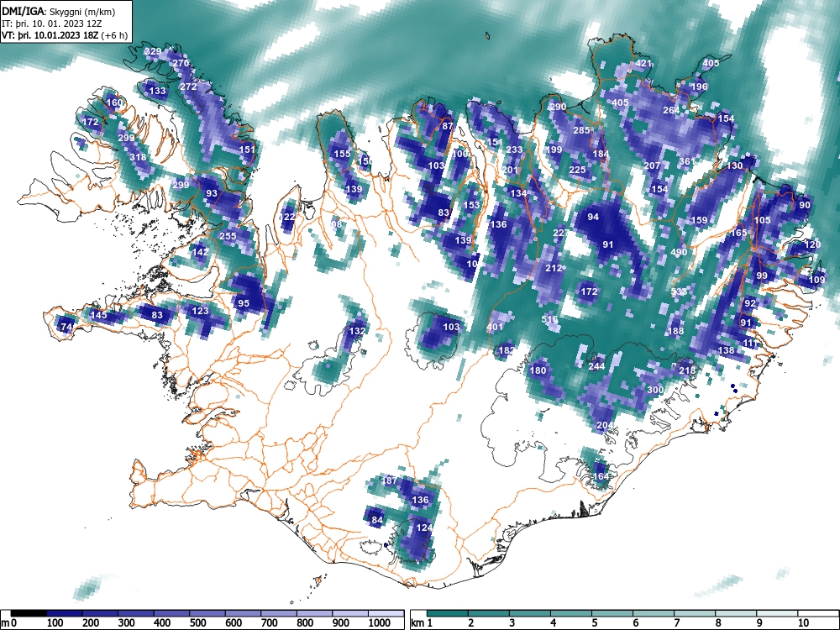Select the 120 value on the east coast
This screenshot has width=840, height=630.
[x=812, y=244]
